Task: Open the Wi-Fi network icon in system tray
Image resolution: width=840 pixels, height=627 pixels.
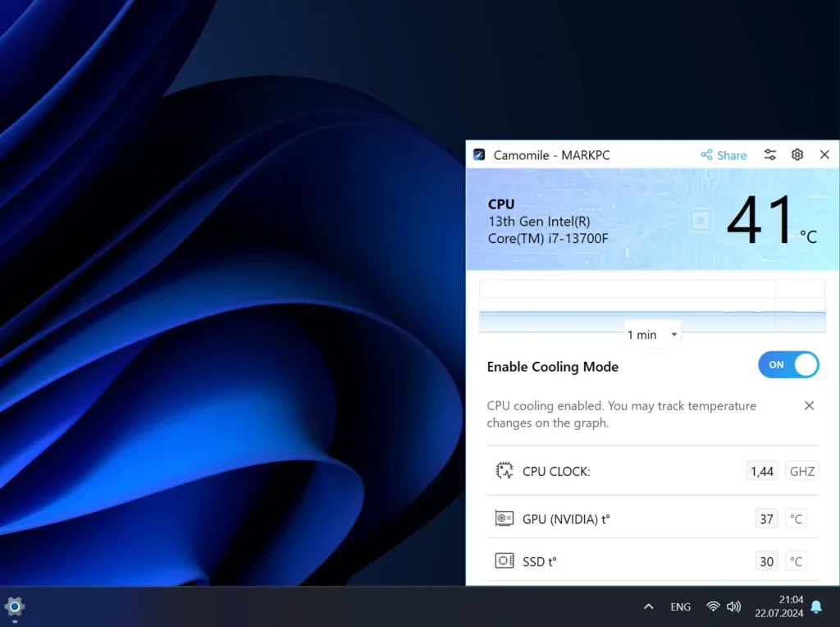Action: click(x=713, y=606)
